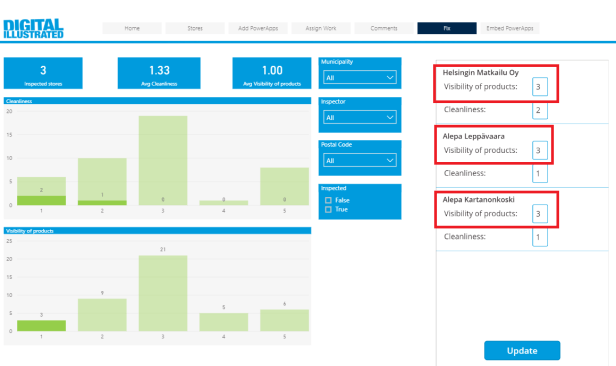
Task: Expand the Postal Code dropdown
Action: coord(360,160)
